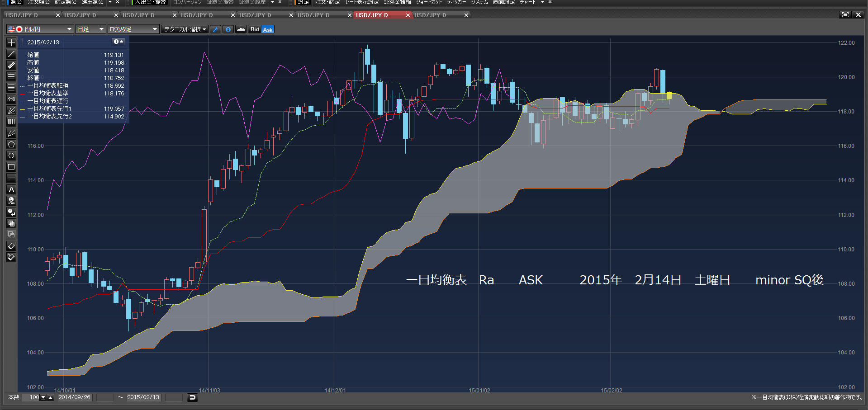Click the start date 2014/09/26 field

[x=75, y=397]
